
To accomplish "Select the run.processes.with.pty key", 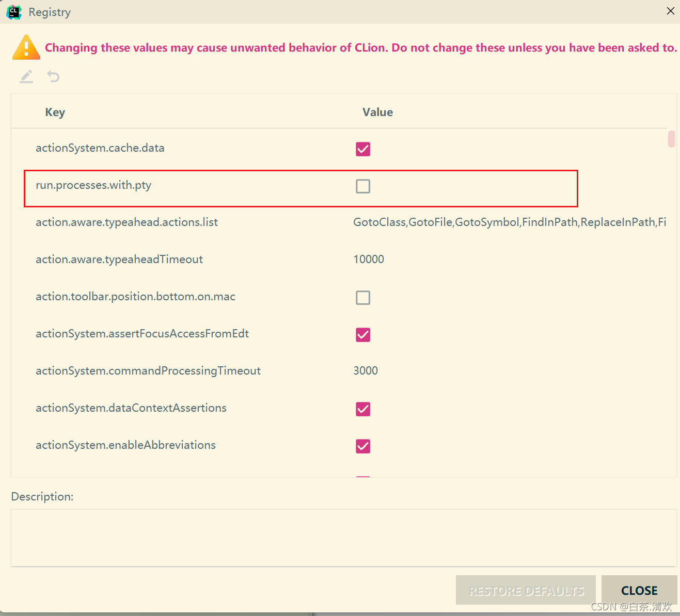I will pos(93,185).
